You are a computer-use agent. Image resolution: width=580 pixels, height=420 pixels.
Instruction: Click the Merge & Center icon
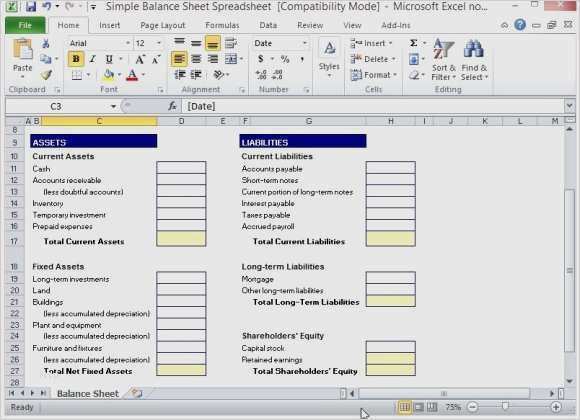pyautogui.click(x=231, y=59)
